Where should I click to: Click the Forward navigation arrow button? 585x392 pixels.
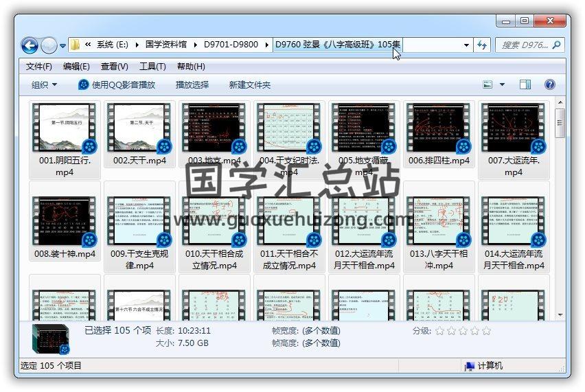(49, 45)
